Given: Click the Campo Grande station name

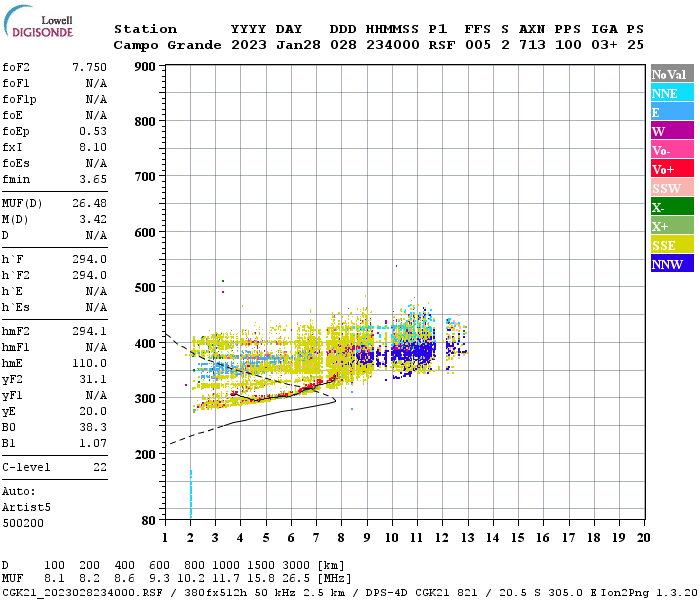Looking at the screenshot, I should coord(167,45).
